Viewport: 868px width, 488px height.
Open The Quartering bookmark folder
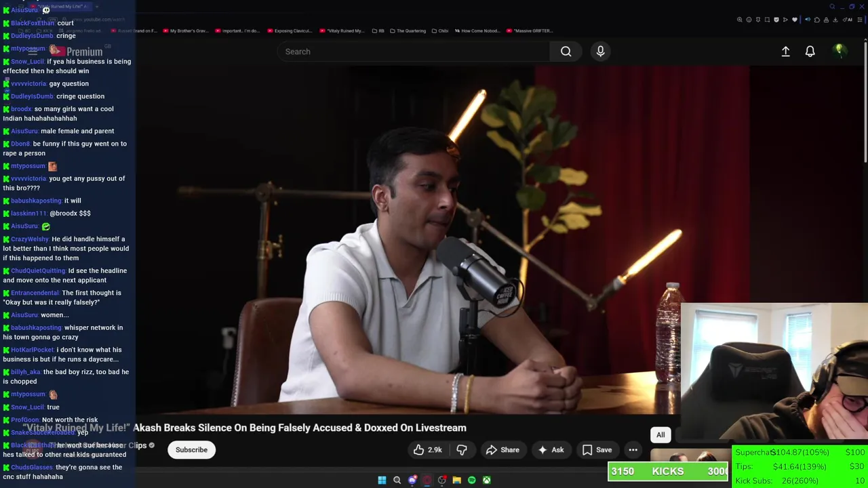(408, 30)
